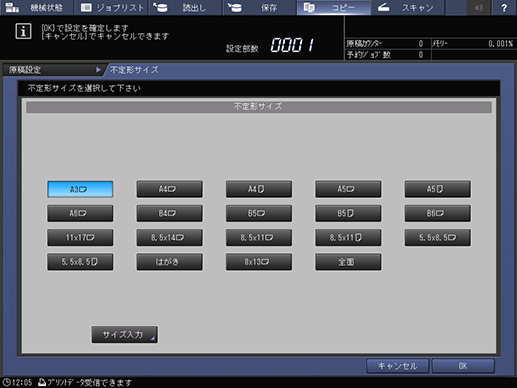Open the 機械状態 machine status tab

[36, 7]
